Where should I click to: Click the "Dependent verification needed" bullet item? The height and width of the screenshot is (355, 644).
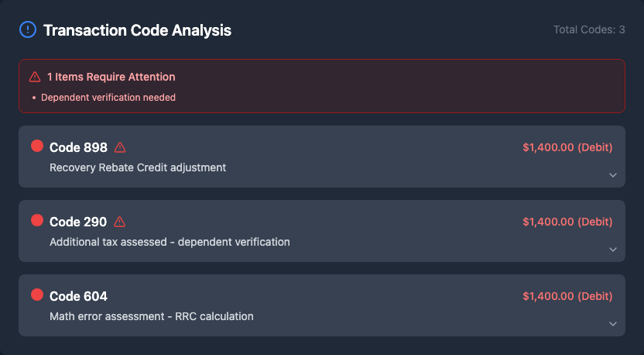click(108, 98)
